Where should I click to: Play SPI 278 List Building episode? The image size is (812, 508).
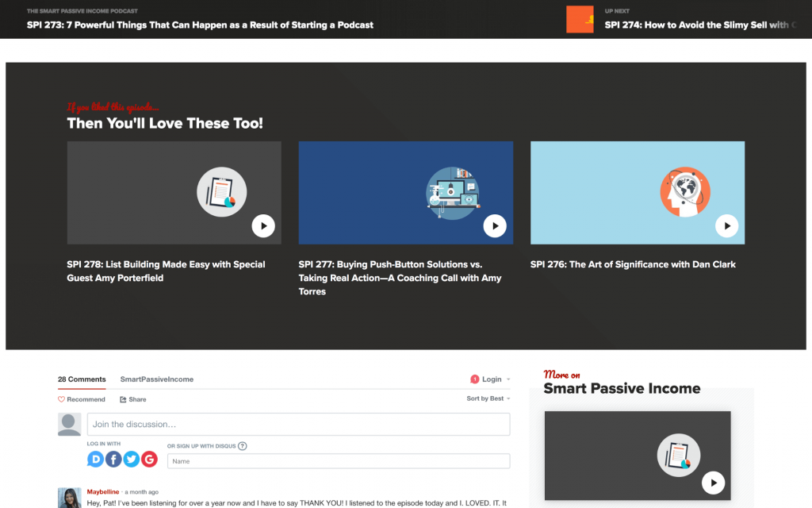click(263, 226)
